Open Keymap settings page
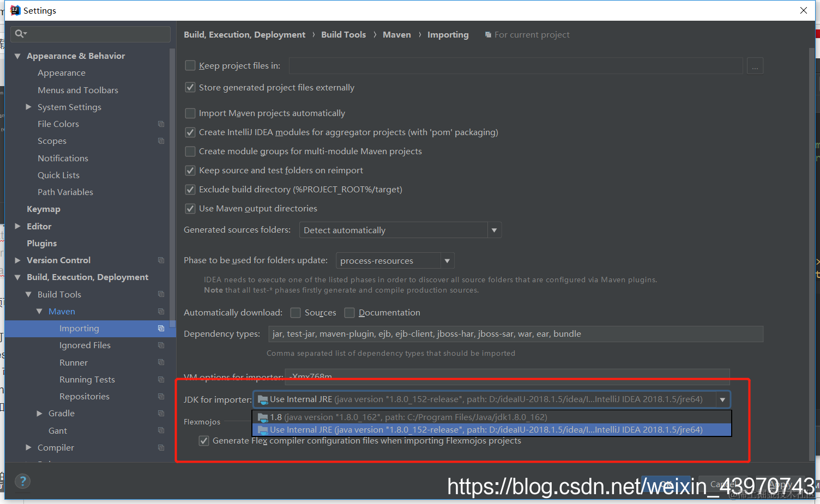820x504 pixels. [44, 209]
